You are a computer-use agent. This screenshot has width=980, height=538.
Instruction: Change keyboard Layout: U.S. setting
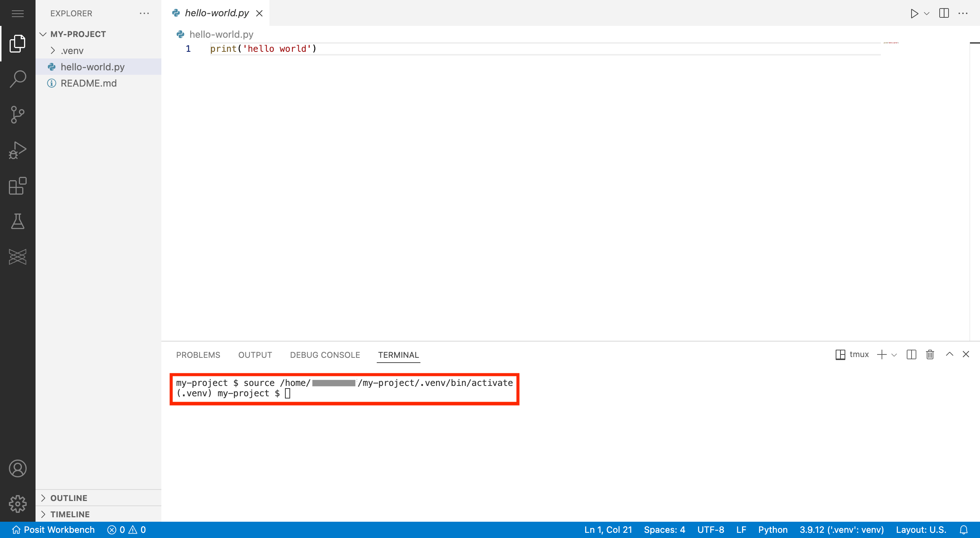point(921,530)
